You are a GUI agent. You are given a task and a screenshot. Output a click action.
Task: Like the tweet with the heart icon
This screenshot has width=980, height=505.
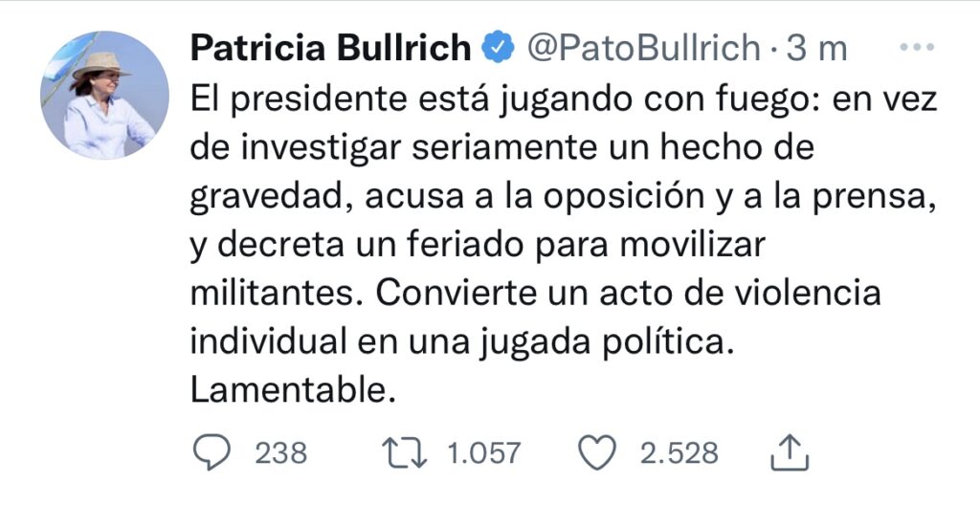click(600, 451)
